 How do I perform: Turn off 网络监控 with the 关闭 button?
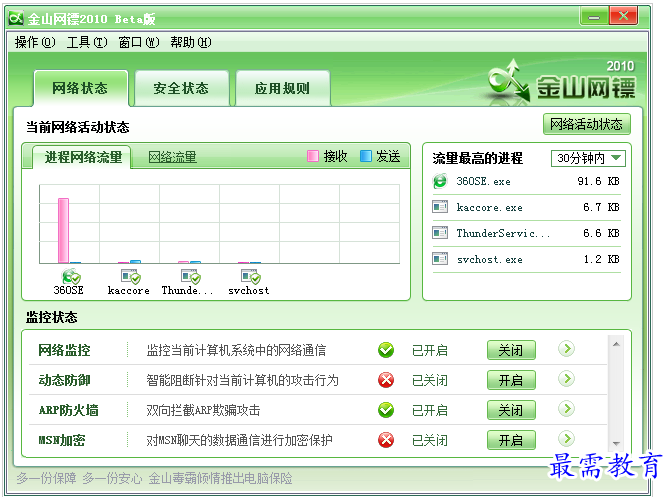(511, 351)
